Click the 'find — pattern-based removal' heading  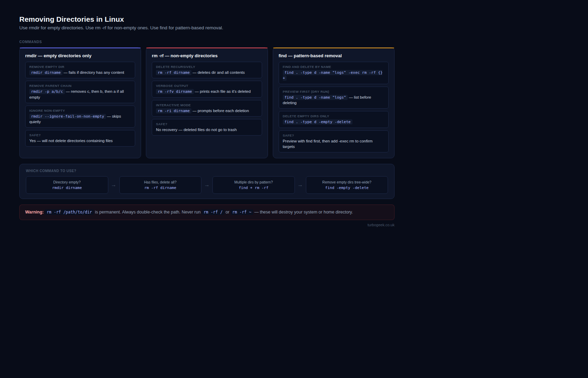[x=310, y=56]
